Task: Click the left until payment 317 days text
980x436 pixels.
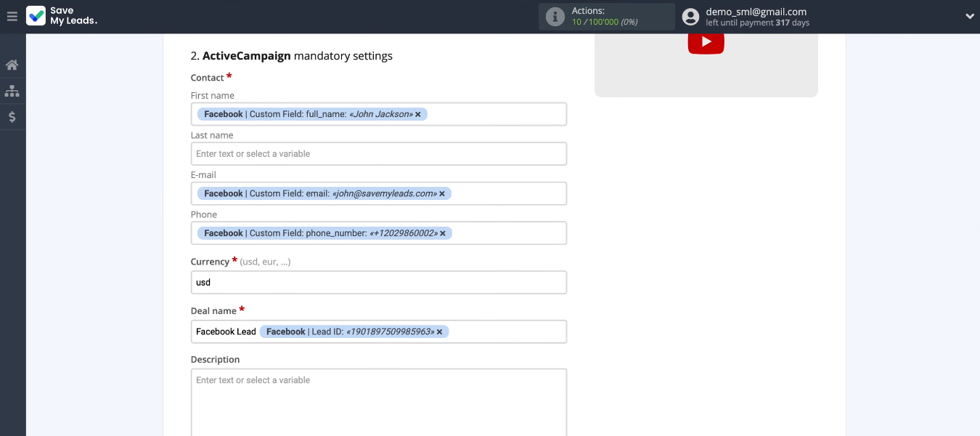Action: point(757,23)
